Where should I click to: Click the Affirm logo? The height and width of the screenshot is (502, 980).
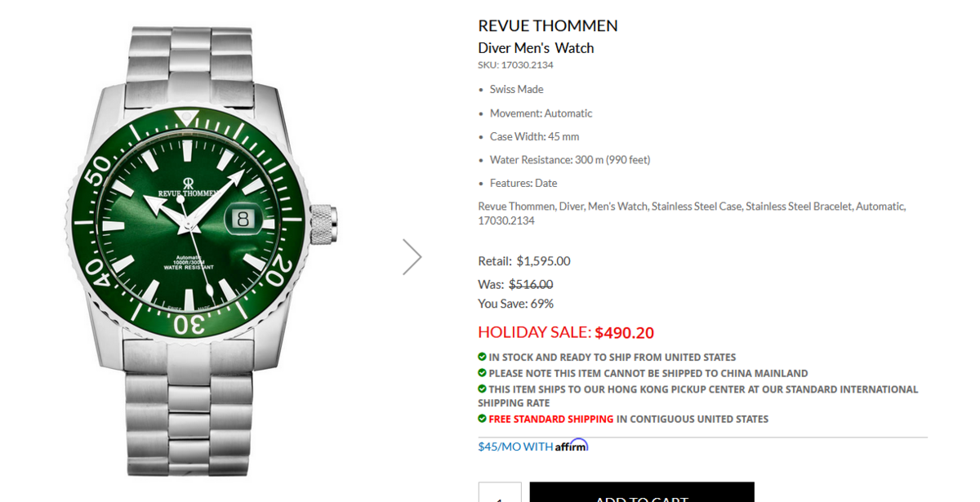572,446
